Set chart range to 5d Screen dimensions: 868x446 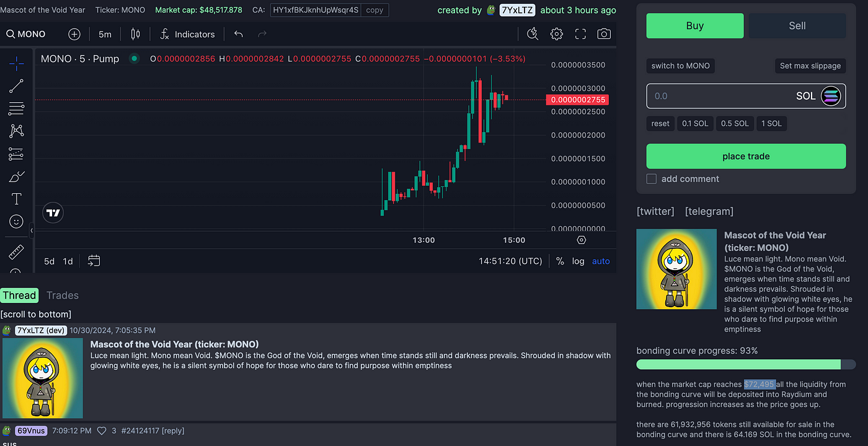tap(49, 261)
